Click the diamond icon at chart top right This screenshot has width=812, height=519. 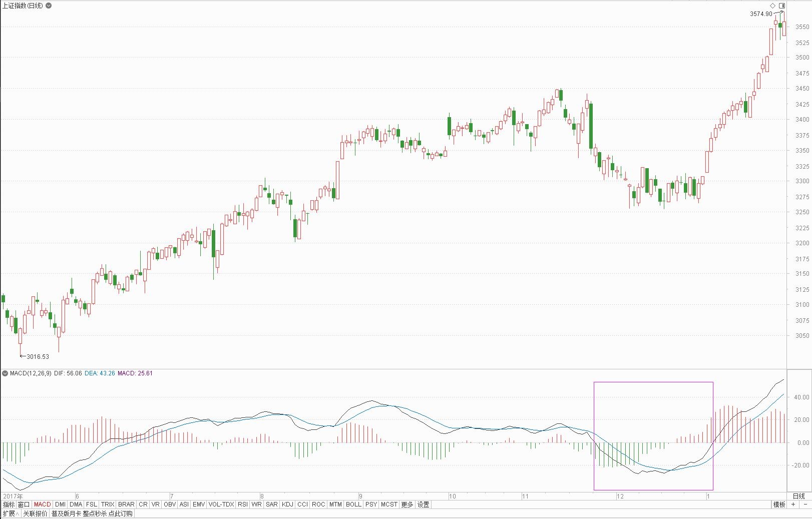coord(772,6)
